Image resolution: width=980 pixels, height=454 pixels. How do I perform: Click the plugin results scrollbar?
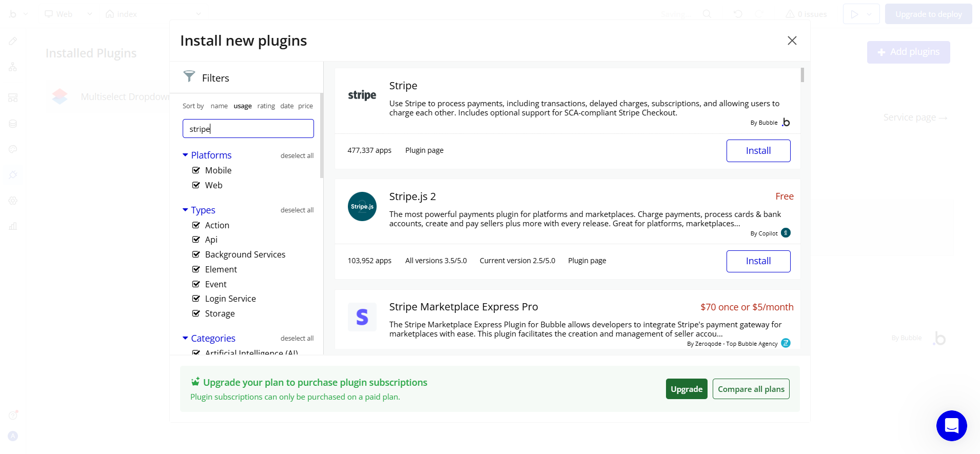(x=802, y=75)
